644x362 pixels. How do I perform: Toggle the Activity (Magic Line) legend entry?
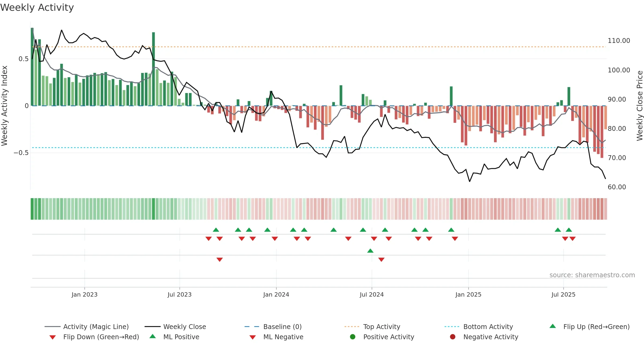[87, 327]
